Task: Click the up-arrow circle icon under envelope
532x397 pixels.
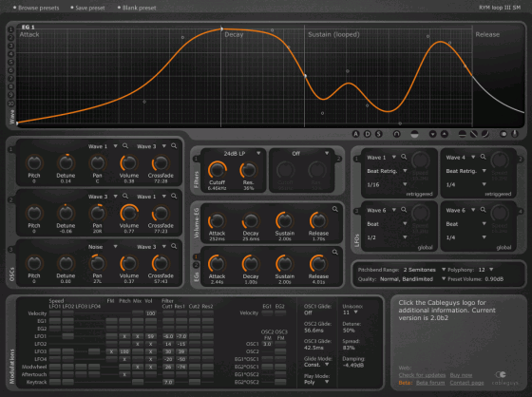Action: [445, 134]
